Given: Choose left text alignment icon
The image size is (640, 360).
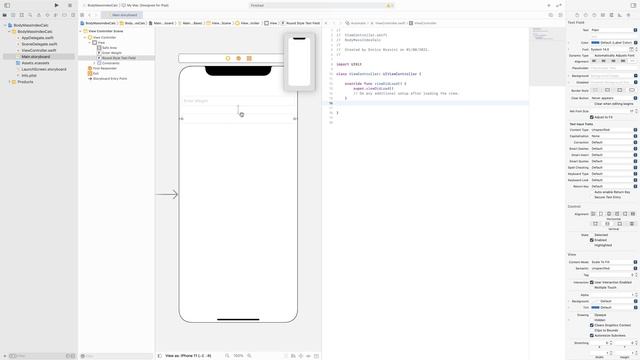Looking at the screenshot, I should point(595,61).
